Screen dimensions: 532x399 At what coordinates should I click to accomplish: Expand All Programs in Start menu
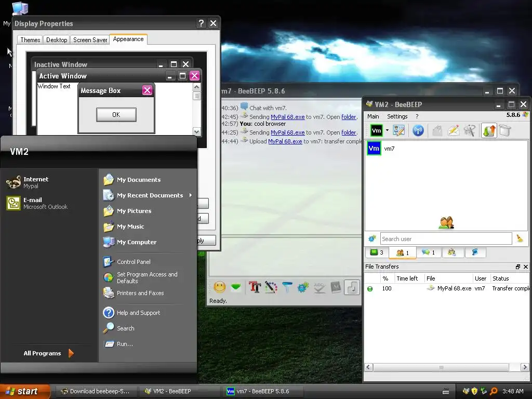(48, 353)
